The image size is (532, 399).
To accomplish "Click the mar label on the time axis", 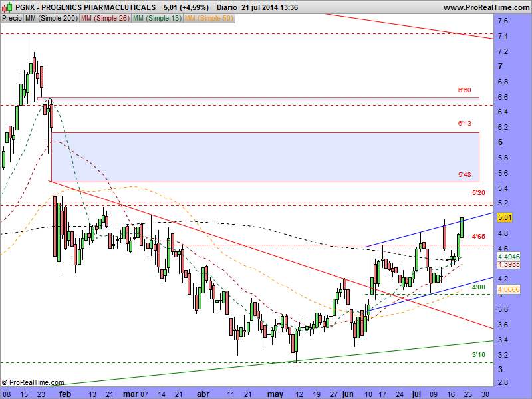I will pyautogui.click(x=130, y=394).
